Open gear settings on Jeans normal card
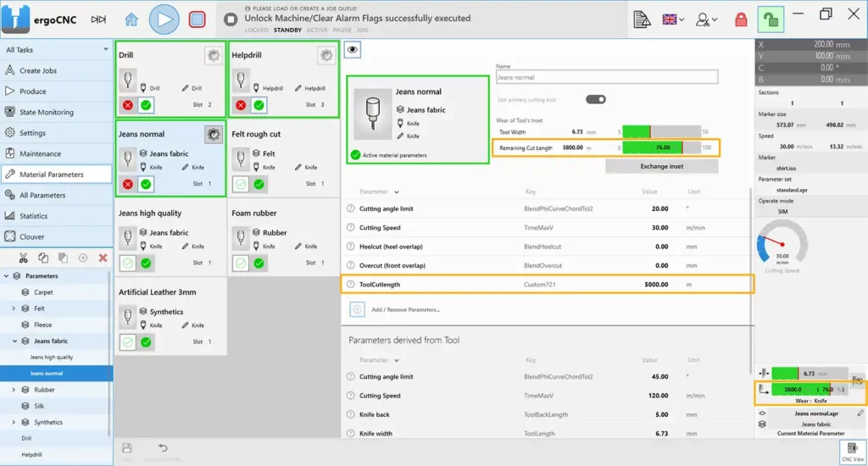The image size is (868, 466). pos(214,134)
